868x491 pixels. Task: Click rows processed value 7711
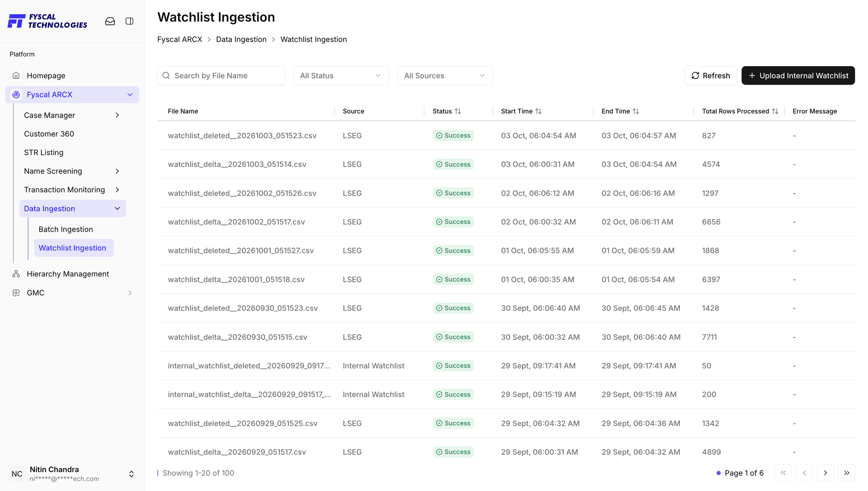click(x=709, y=337)
